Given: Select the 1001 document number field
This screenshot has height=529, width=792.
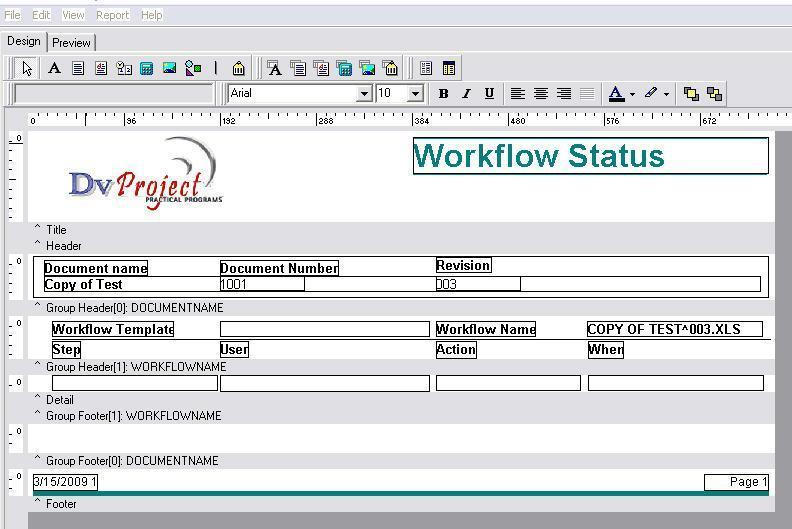Looking at the screenshot, I should click(262, 284).
